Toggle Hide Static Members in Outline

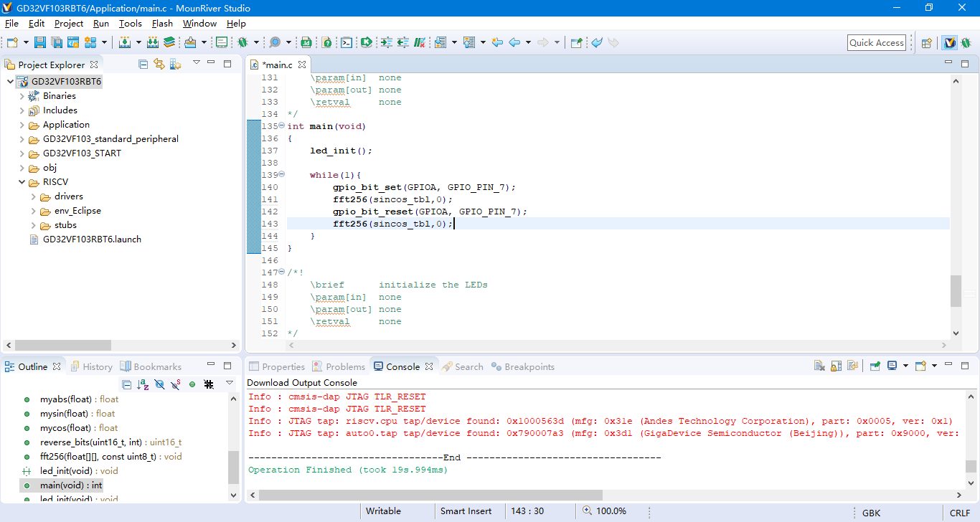coord(176,384)
